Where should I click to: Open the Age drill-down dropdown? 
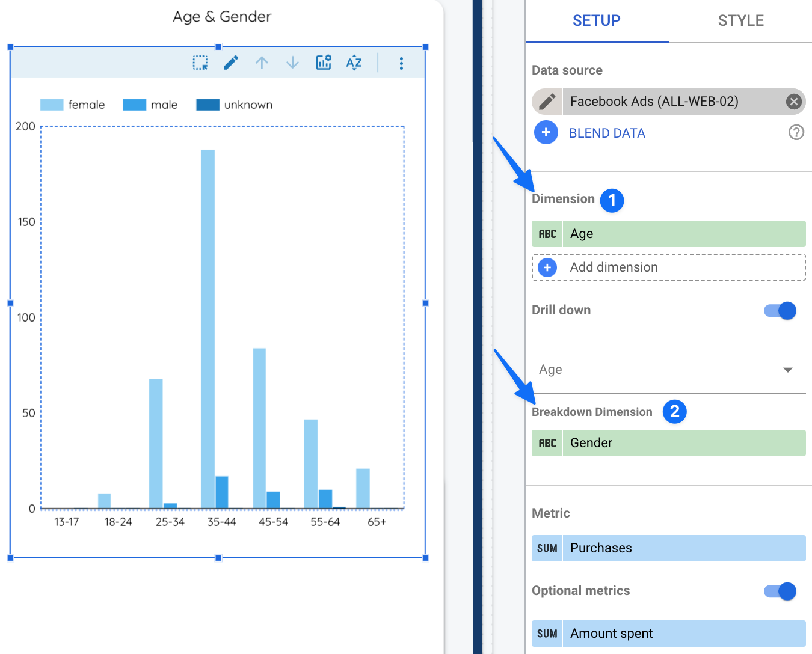pyautogui.click(x=788, y=370)
